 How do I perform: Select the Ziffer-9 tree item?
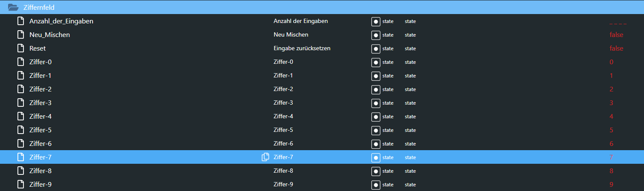[40, 185]
